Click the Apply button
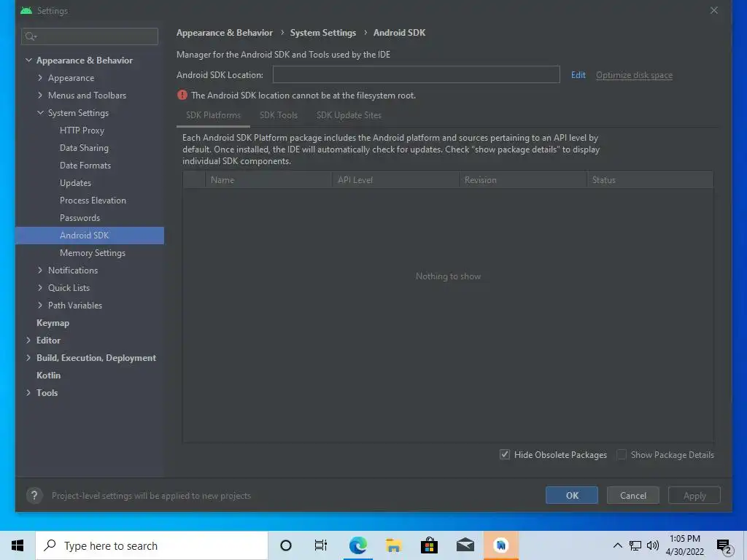Screen dimensions: 747x560 [x=694, y=495]
